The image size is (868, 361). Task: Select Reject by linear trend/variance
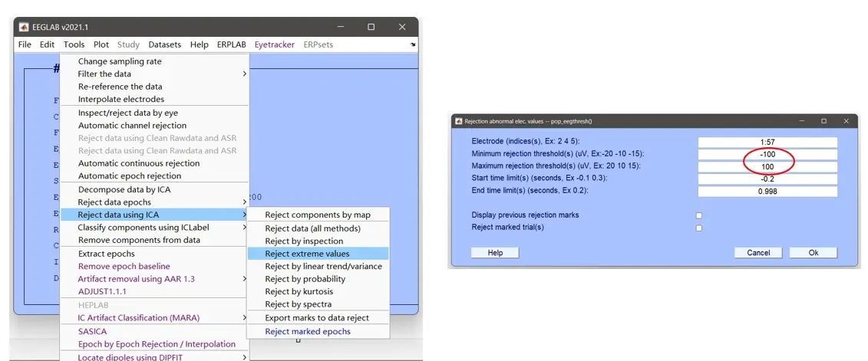coord(318,266)
